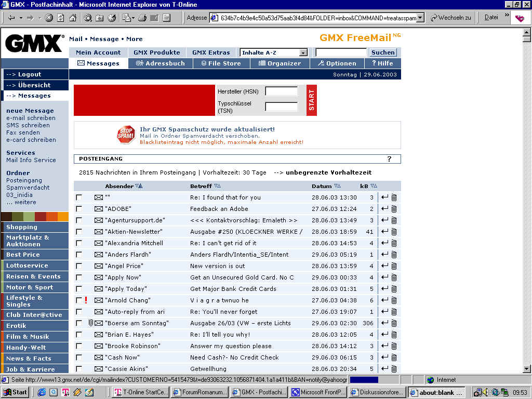The height and width of the screenshot is (399, 532).
Task: Check the Aktien-Newsletter message checkbox
Action: (x=79, y=232)
